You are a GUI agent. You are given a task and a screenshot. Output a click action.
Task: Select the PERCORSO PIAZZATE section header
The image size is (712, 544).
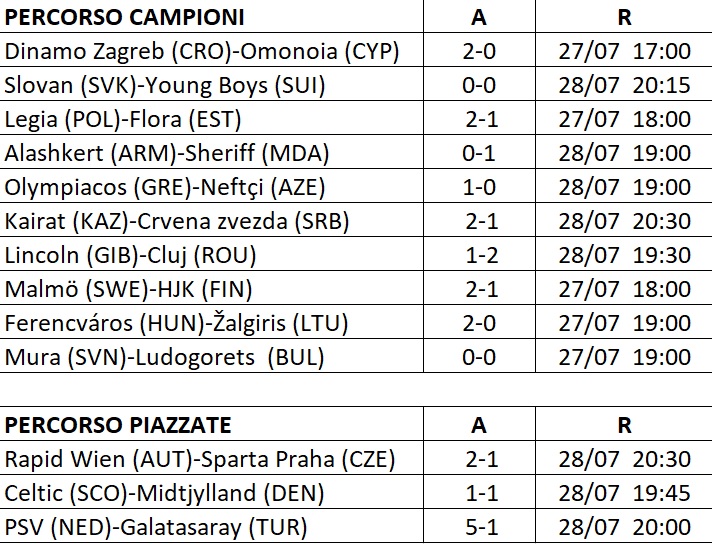click(x=119, y=425)
